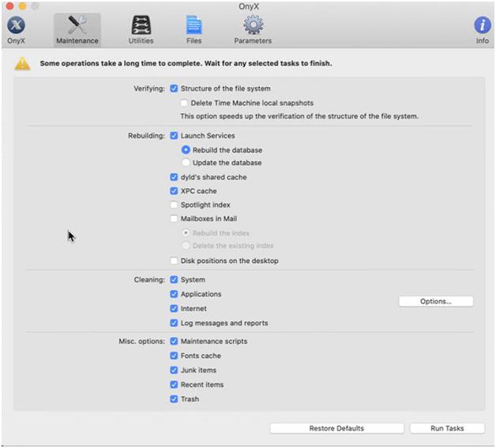496x448 pixels.
Task: Select the Maintenance tools icon
Action: pos(77,30)
